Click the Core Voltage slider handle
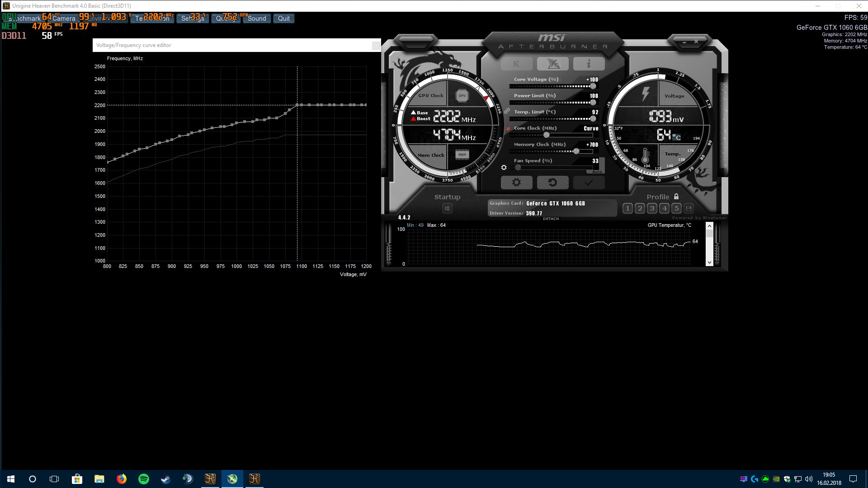868x488 pixels. tap(593, 86)
